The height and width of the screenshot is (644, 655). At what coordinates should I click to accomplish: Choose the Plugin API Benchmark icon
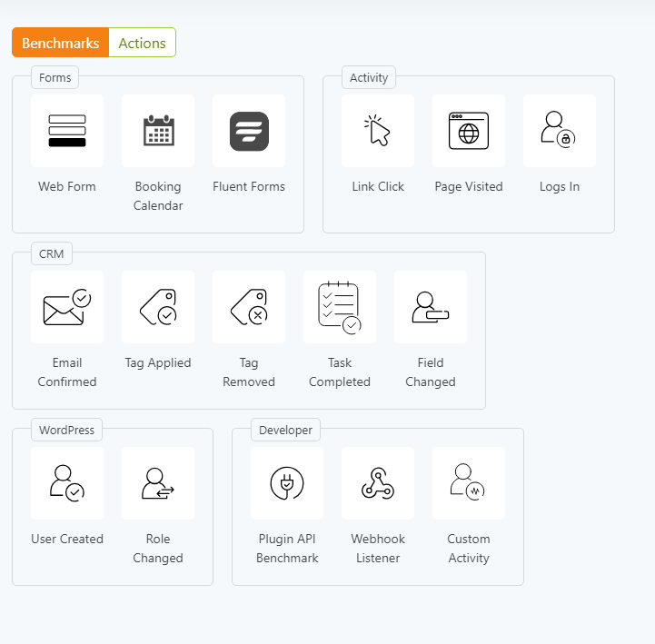287,483
